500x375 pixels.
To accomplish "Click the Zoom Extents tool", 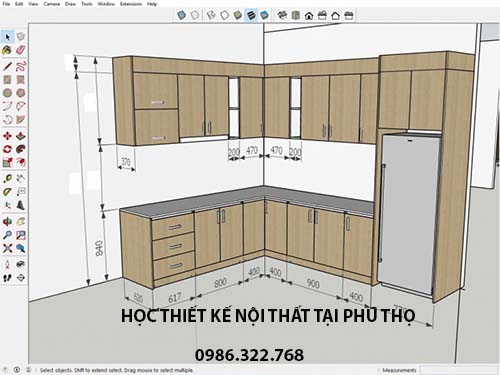I will (x=7, y=248).
